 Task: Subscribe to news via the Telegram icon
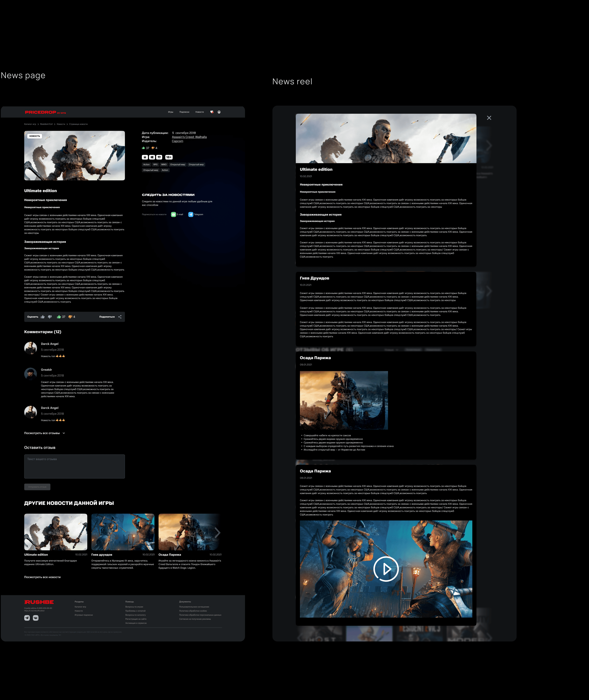tap(191, 215)
